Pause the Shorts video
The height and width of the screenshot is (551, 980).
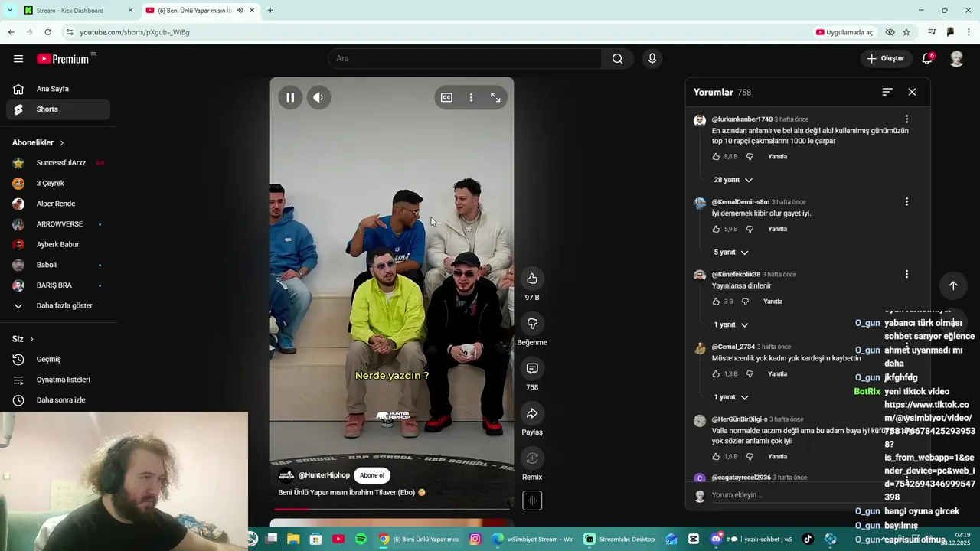[290, 97]
